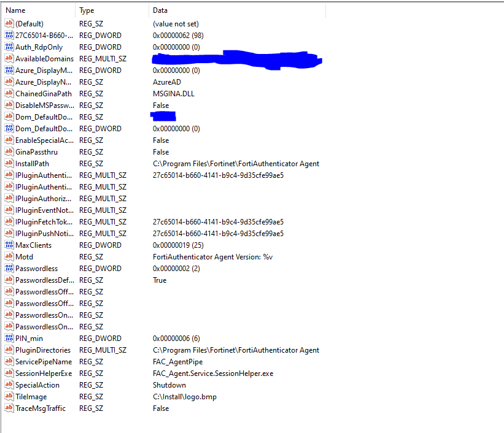504x433 pixels.
Task: Select the "Auth_RdpOnly" value name
Action: point(39,47)
